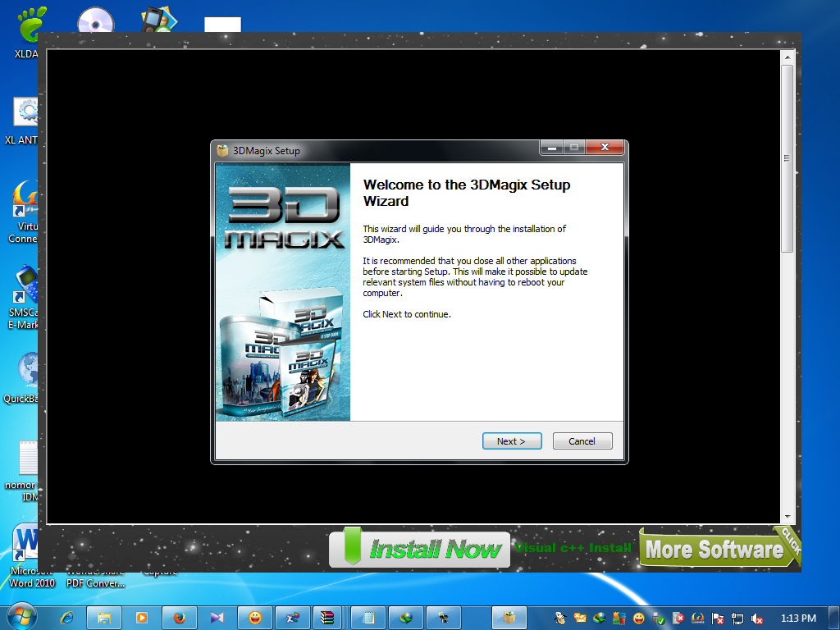Viewport: 840px width, 630px height.
Task: Open Internet Download Manager taskbar button
Action: pyautogui.click(x=406, y=618)
